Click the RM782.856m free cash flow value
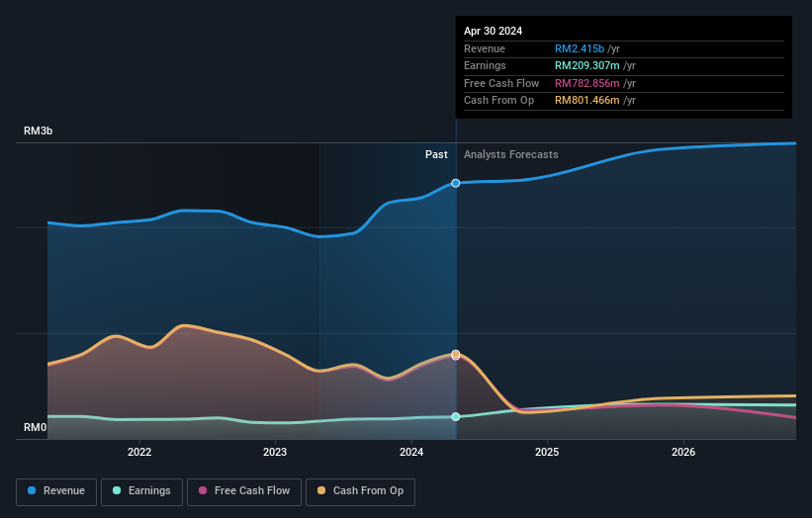 tap(587, 83)
